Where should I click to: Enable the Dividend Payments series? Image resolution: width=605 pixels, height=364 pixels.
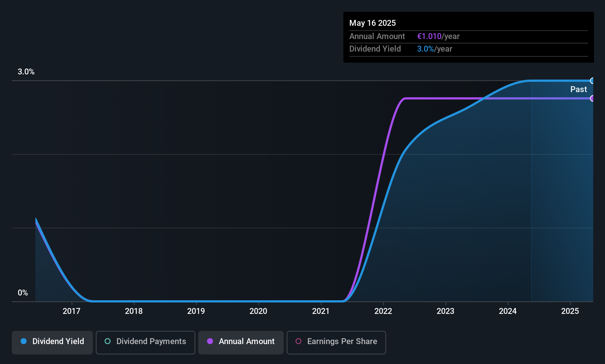point(145,342)
